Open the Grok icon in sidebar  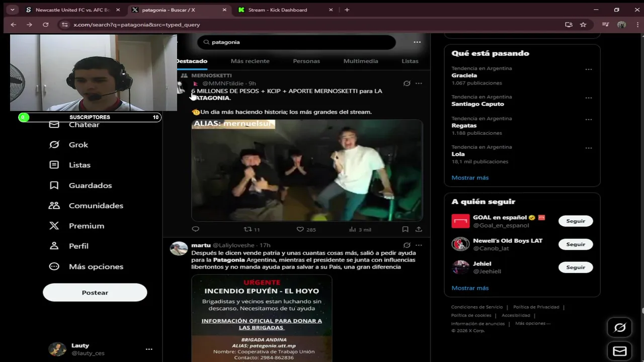[54, 145]
